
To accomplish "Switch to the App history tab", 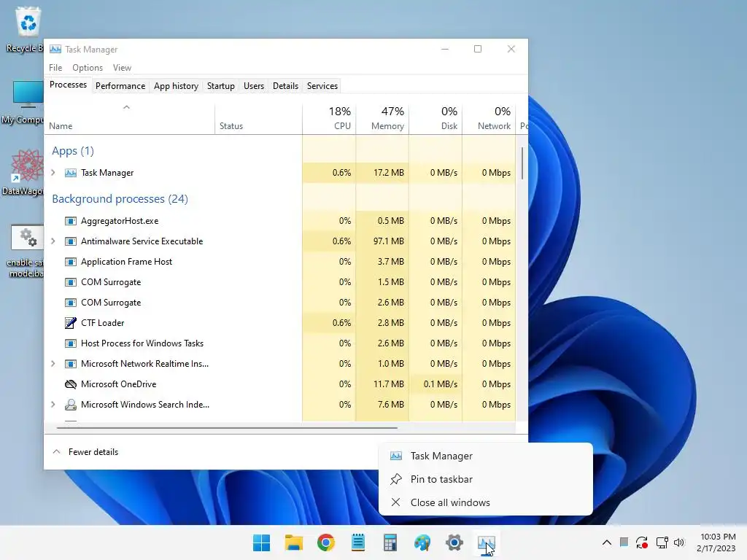I will 176,86.
